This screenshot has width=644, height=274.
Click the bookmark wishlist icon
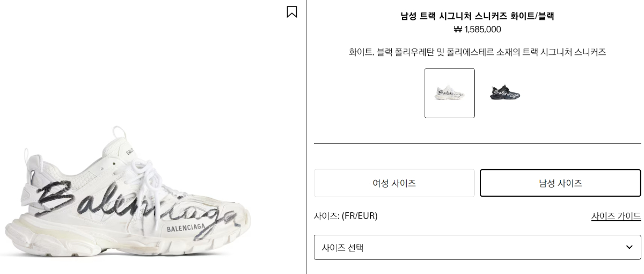coord(291,12)
